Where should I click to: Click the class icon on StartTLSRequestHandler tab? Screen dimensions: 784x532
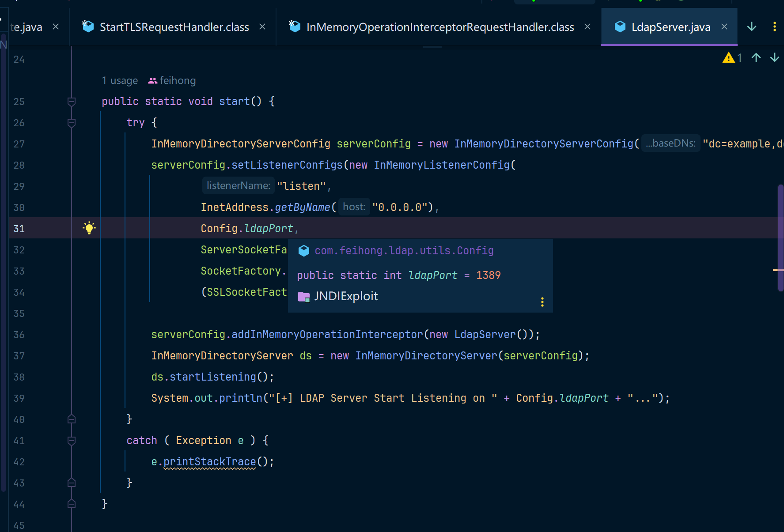88,26
